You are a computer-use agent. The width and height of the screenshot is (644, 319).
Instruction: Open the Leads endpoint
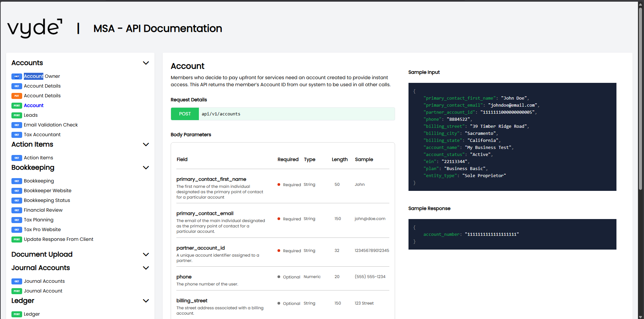31,115
